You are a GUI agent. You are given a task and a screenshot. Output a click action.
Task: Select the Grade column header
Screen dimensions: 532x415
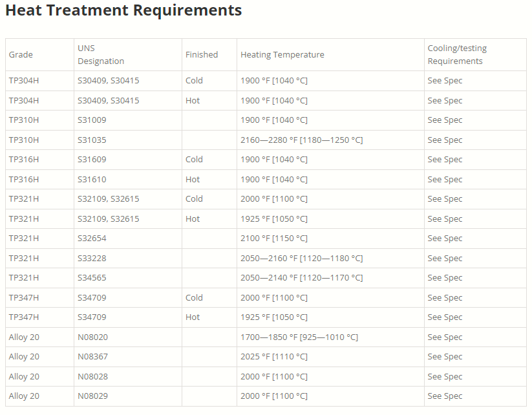[21, 55]
